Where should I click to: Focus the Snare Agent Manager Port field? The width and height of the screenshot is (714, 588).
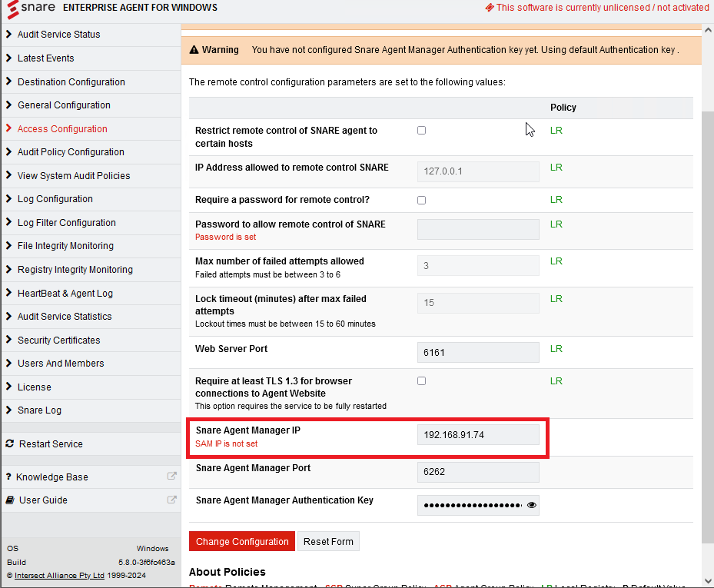click(x=478, y=472)
